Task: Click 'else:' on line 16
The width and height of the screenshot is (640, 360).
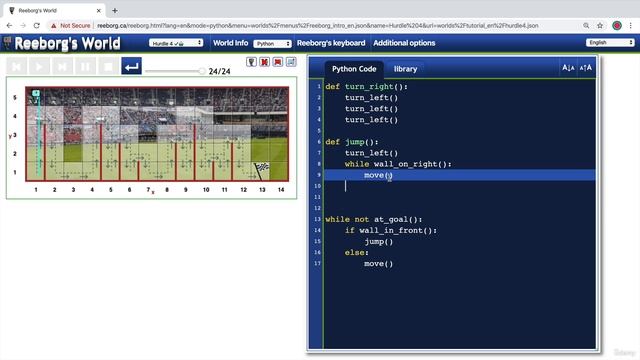Action: click(356, 253)
